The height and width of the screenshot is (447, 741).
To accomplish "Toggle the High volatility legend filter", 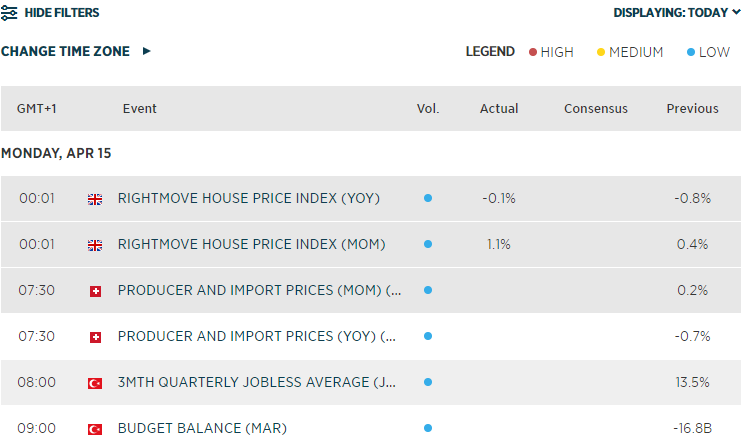I will 551,52.
